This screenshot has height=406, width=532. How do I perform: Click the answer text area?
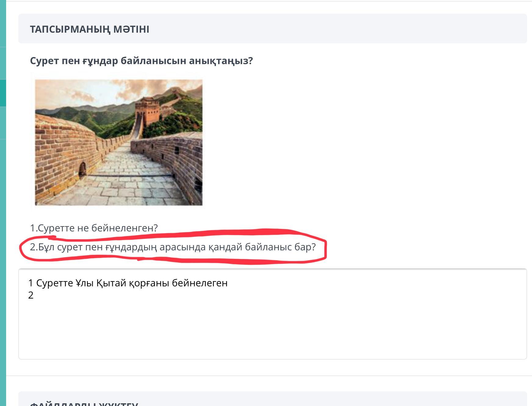click(x=272, y=314)
